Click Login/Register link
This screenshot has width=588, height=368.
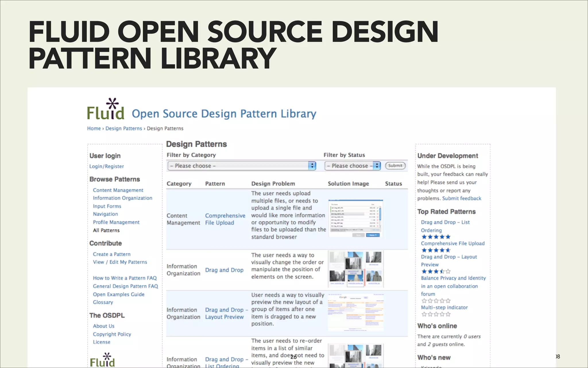(x=107, y=166)
